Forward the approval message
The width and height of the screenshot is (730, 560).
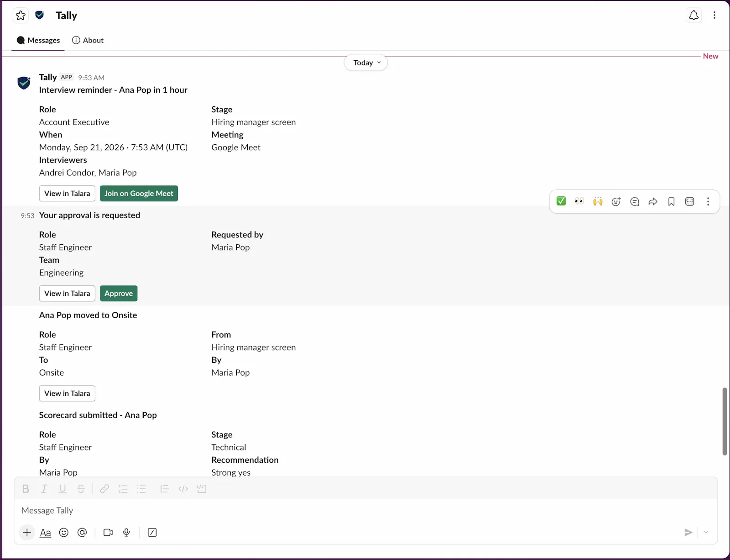coord(653,201)
